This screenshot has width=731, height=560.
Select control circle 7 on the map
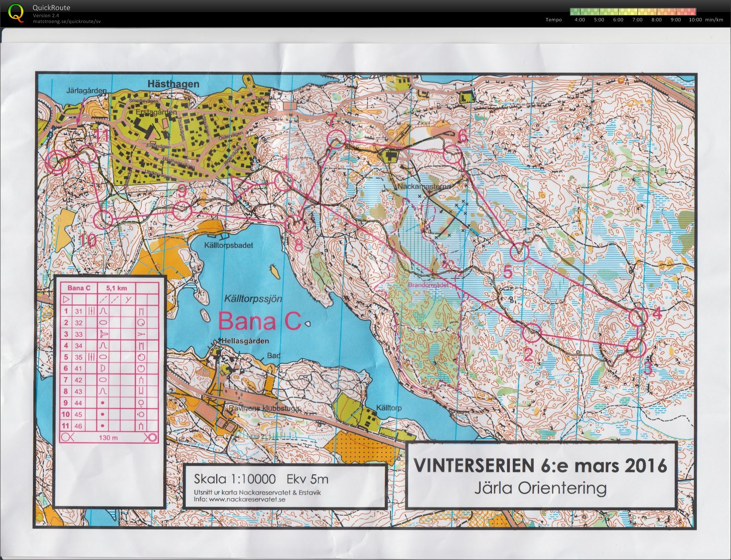[336, 139]
